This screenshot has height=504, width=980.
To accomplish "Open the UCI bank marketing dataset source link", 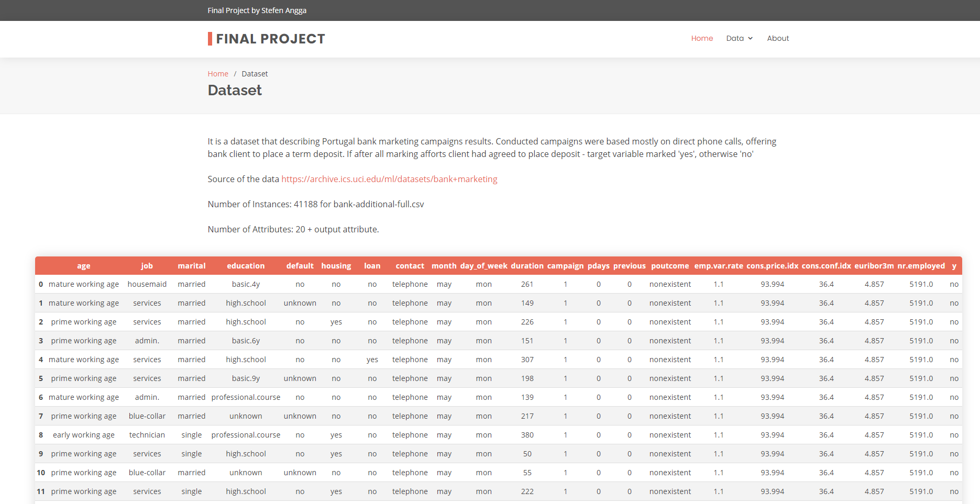I will (x=389, y=178).
